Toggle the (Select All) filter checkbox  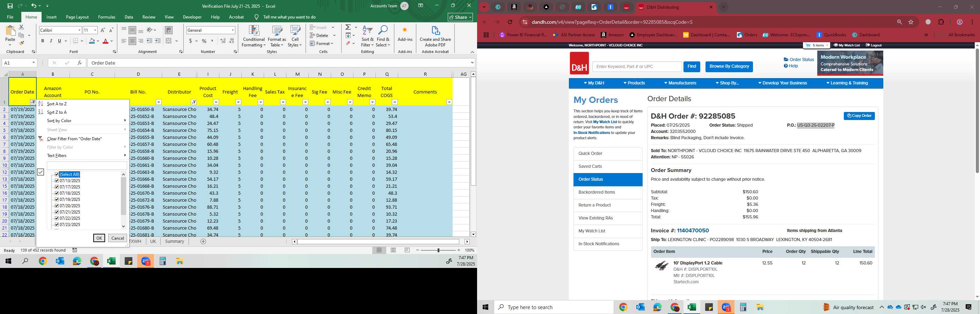(57, 174)
